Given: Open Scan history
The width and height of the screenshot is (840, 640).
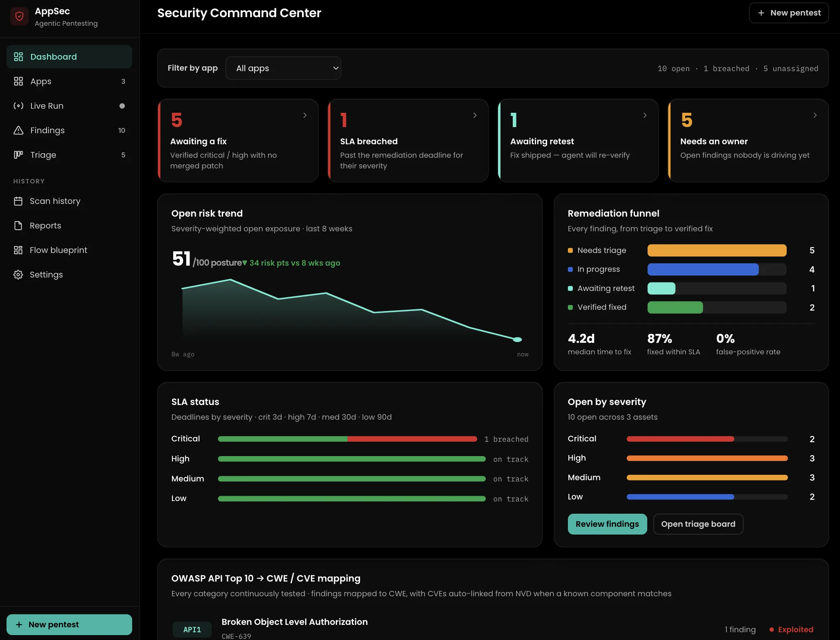Looking at the screenshot, I should [69, 201].
